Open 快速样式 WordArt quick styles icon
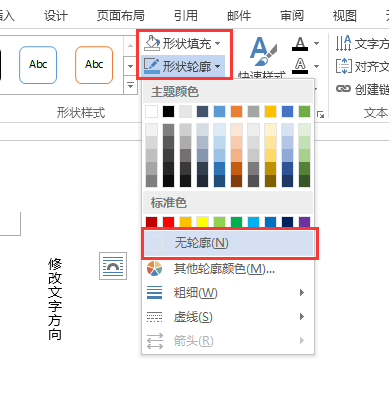 (x=263, y=51)
